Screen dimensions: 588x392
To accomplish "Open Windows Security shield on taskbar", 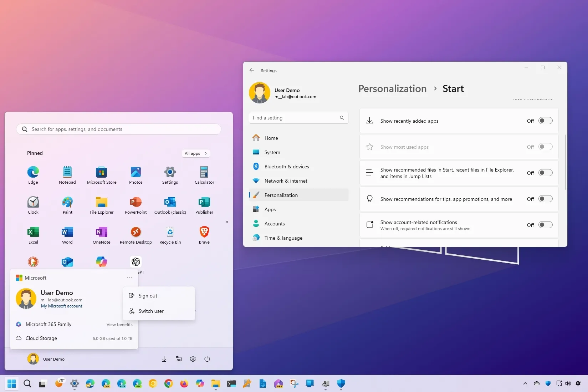I will [x=341, y=383].
